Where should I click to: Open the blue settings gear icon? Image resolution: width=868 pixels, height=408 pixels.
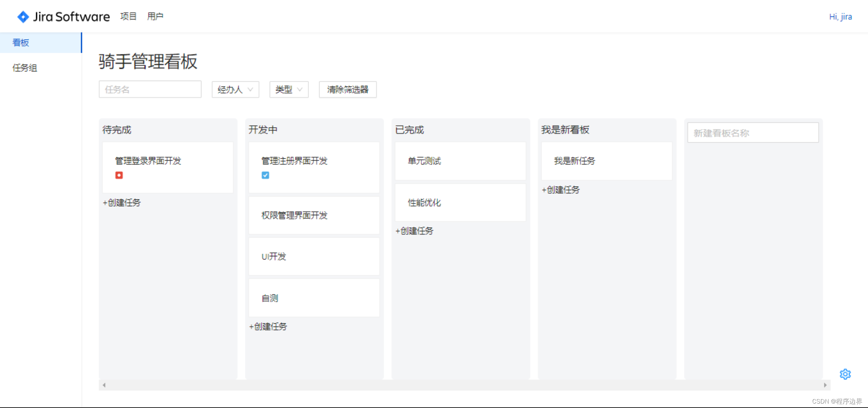coord(845,374)
